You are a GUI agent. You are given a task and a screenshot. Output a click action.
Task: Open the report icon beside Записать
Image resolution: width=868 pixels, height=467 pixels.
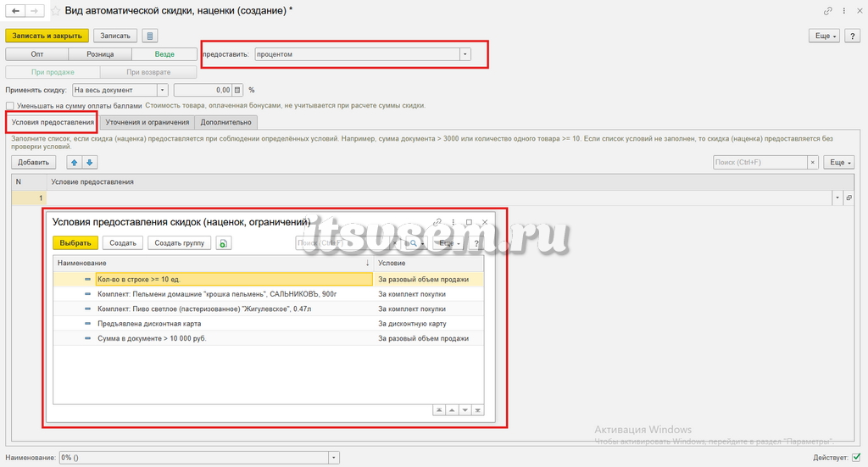[x=149, y=36]
